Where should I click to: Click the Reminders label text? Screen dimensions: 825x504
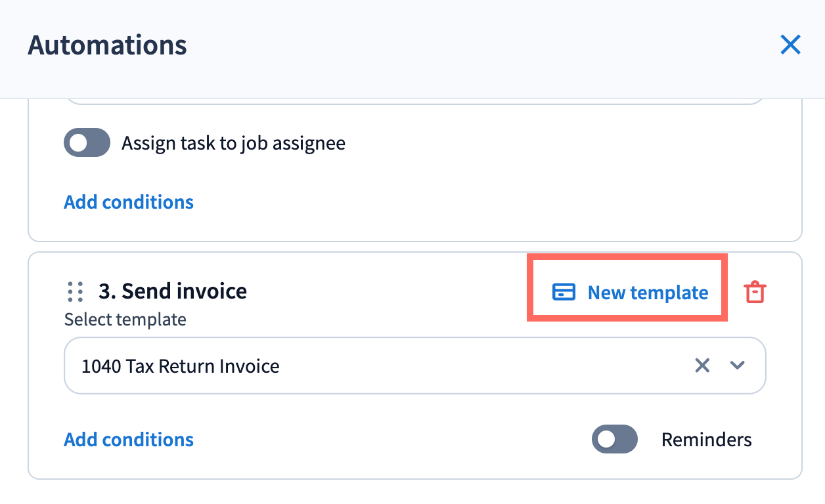(706, 439)
